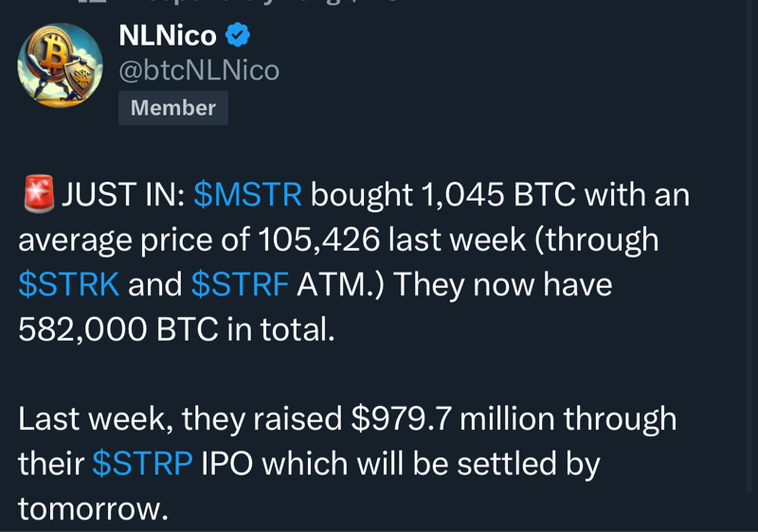Image resolution: width=758 pixels, height=532 pixels.
Task: Click "Last week," starting the second paragraph
Action: 95,418
